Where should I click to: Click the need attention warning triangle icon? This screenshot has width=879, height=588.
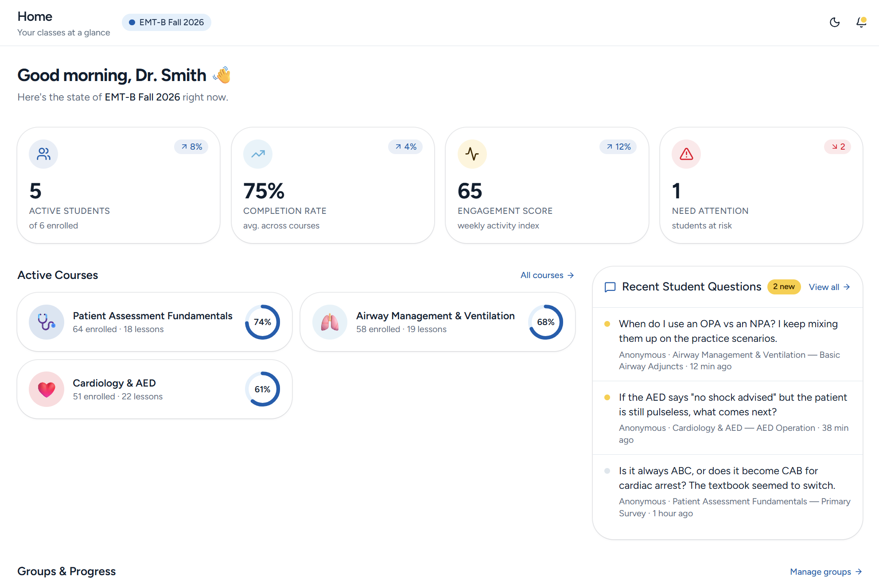686,154
